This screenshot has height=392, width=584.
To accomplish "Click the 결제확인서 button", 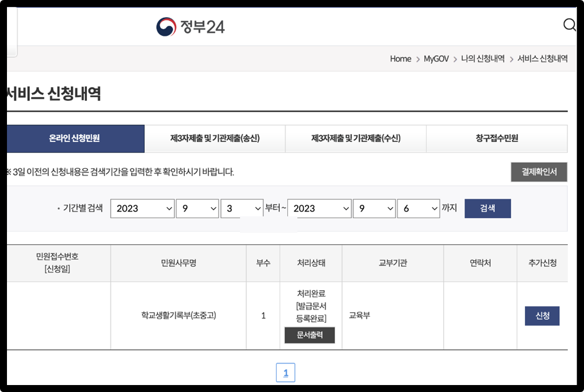I will tap(539, 172).
